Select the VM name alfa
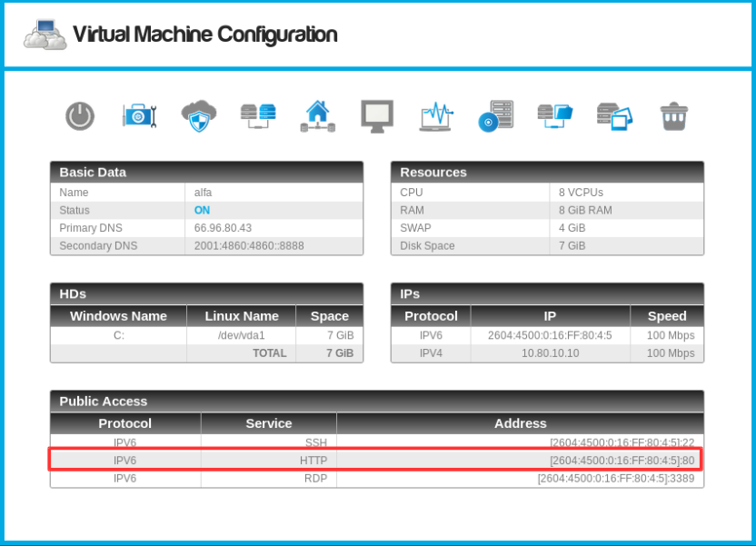The image size is (756, 546). click(x=203, y=193)
